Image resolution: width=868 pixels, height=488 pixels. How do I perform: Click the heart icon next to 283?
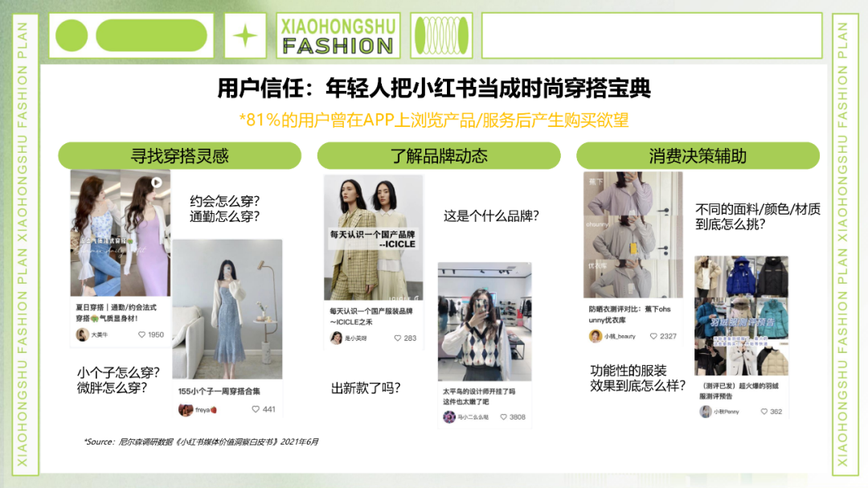click(x=398, y=338)
